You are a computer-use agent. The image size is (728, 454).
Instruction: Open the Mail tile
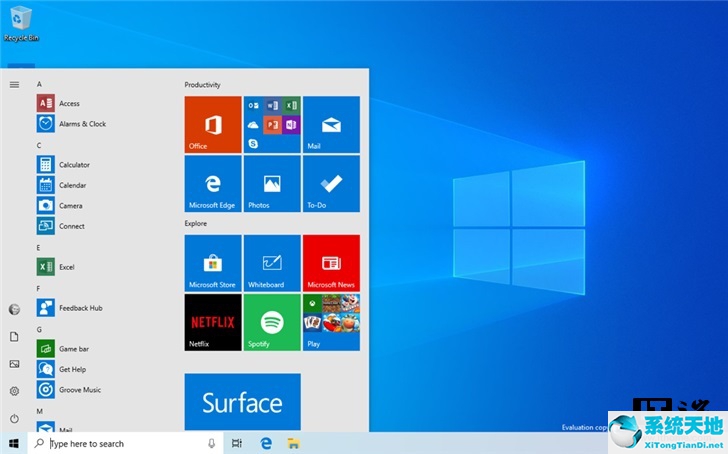point(331,124)
